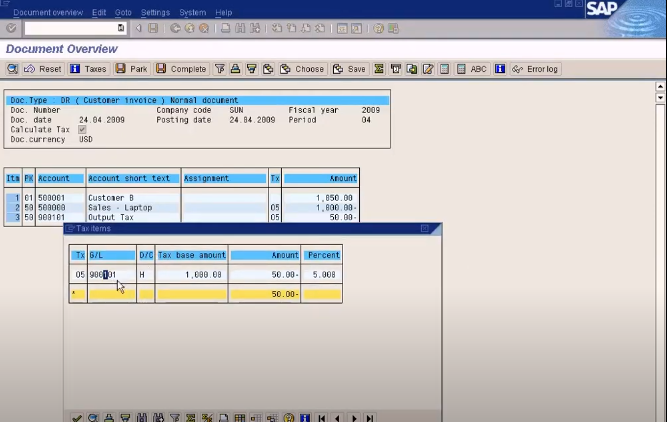Click the Percent column header in Tax items

pyautogui.click(x=322, y=255)
